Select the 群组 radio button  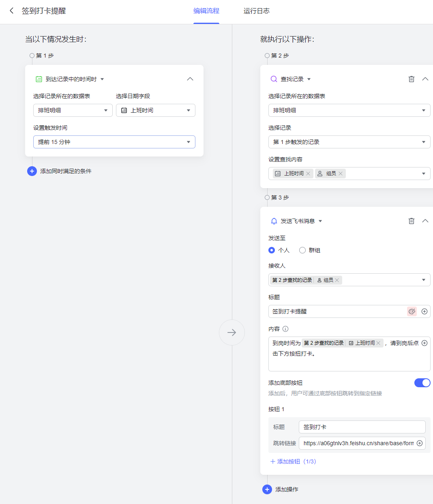point(302,250)
